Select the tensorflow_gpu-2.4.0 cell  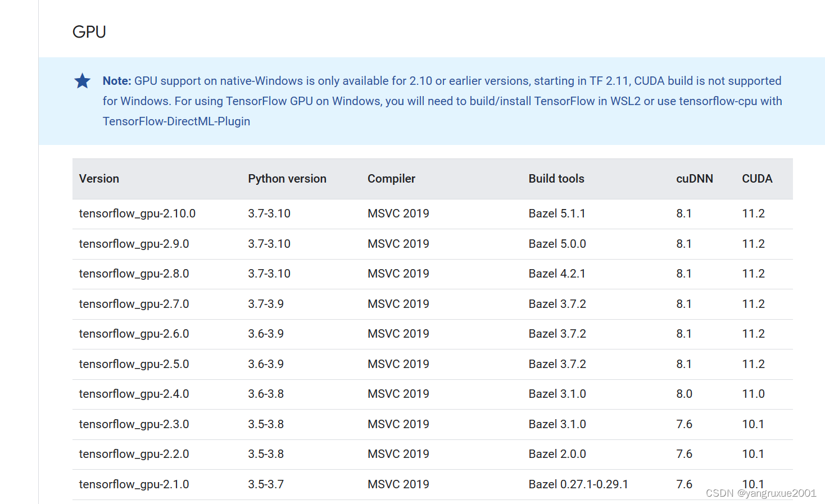[x=134, y=394]
